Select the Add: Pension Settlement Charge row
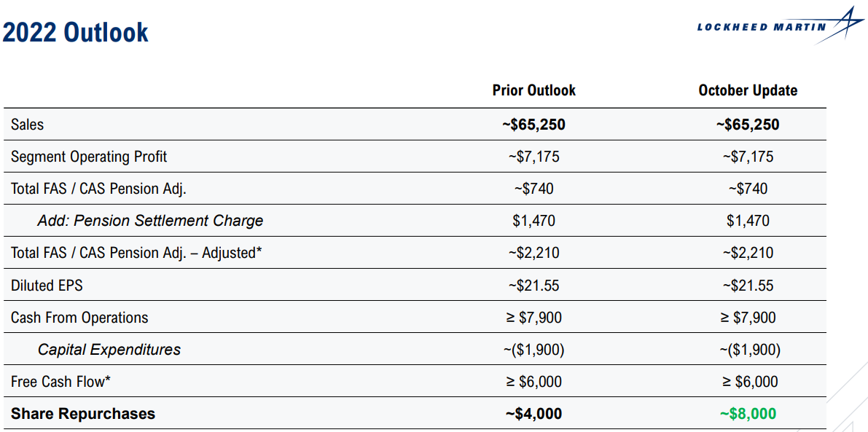Image resolution: width=868 pixels, height=432 pixels. pyautogui.click(x=415, y=221)
